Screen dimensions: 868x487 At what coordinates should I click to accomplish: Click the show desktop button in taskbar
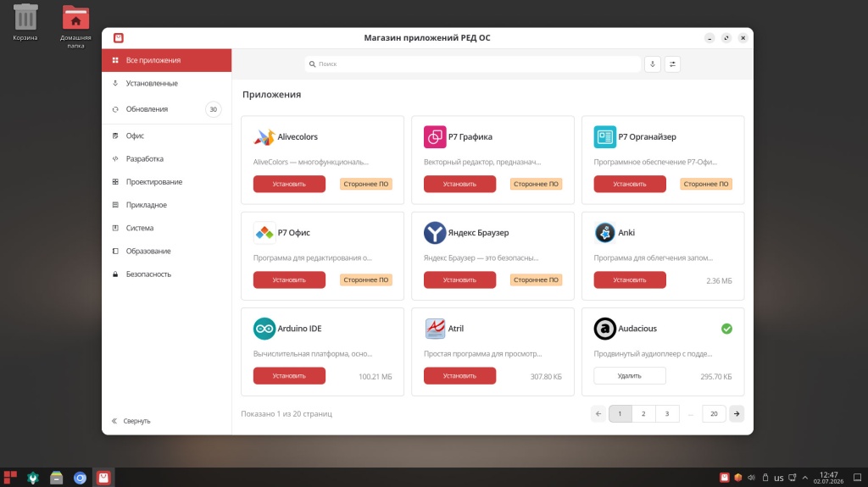(857, 478)
